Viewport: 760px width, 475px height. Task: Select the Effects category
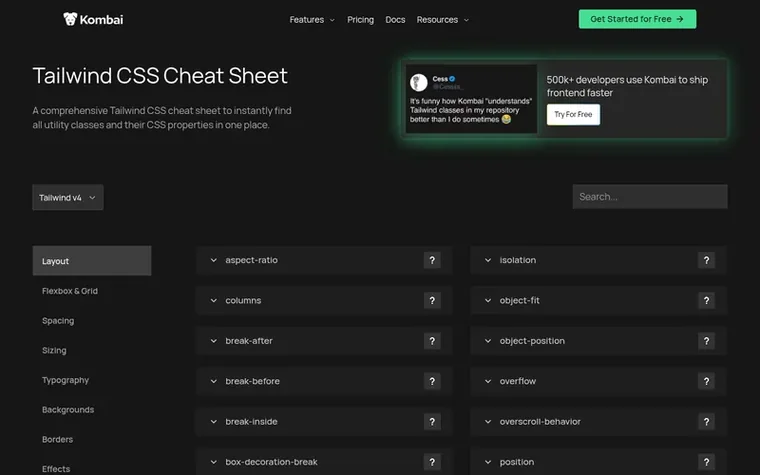click(56, 469)
